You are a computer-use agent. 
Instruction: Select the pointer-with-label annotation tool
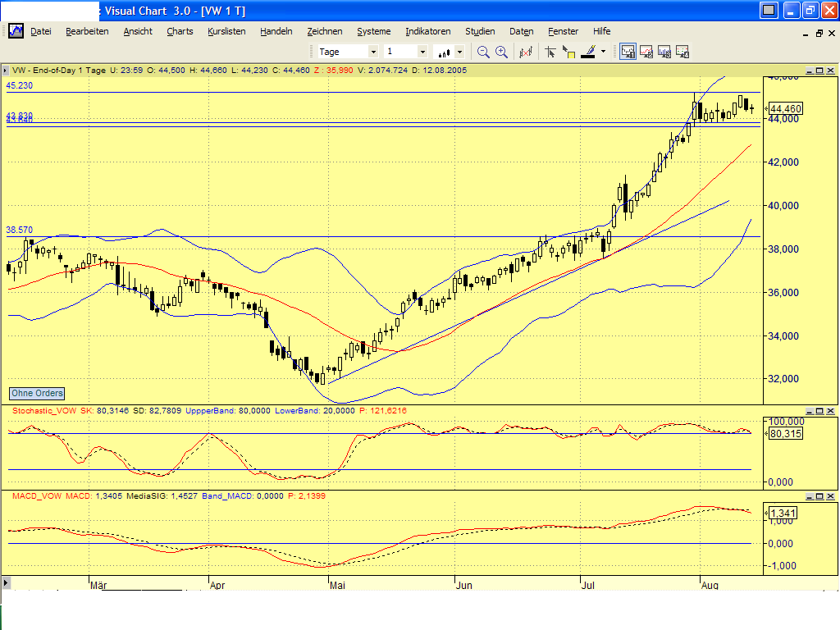[568, 51]
